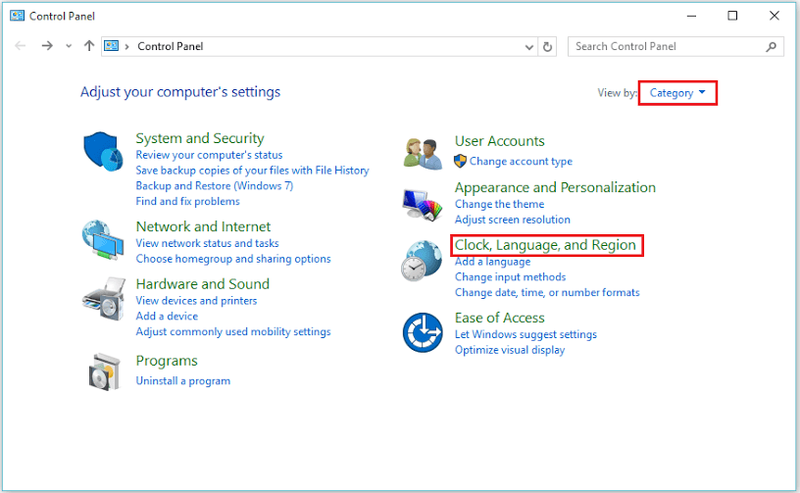
Task: Open the Clock, Language, and Region globe clock icon
Action: pyautogui.click(x=421, y=261)
